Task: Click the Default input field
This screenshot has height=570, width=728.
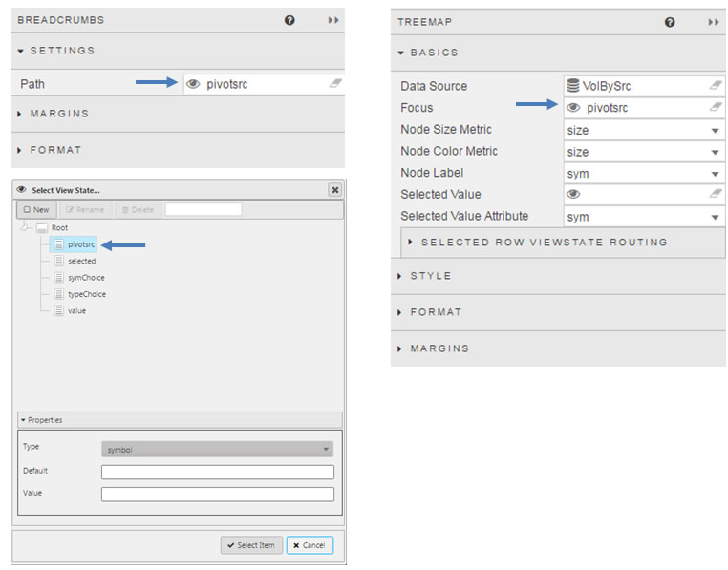Action: click(217, 472)
